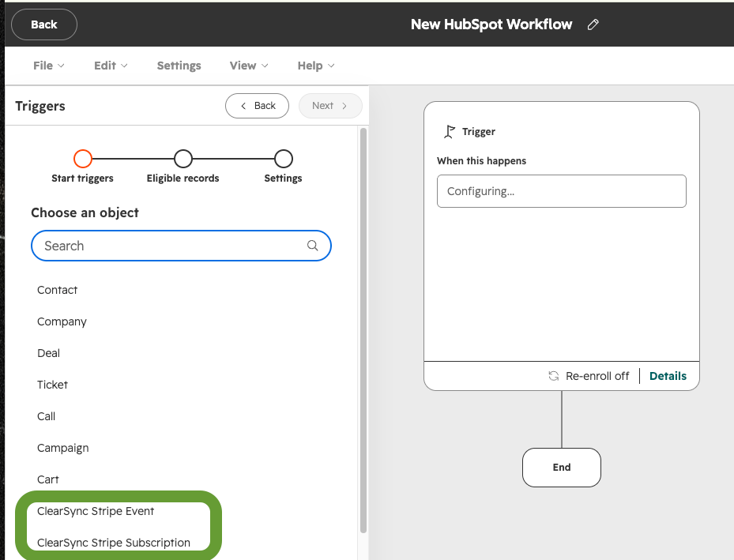Screen dimensions: 734x560
Task: Click the Re-enroll off label
Action: click(597, 376)
